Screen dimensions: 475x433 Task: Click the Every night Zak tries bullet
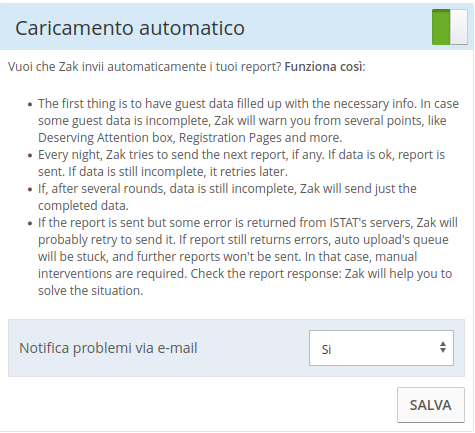pos(241,163)
